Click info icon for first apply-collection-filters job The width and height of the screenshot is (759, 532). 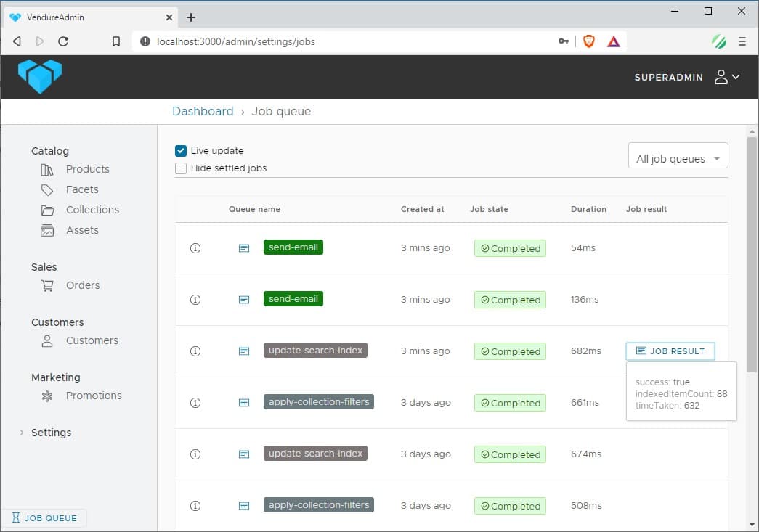click(195, 403)
